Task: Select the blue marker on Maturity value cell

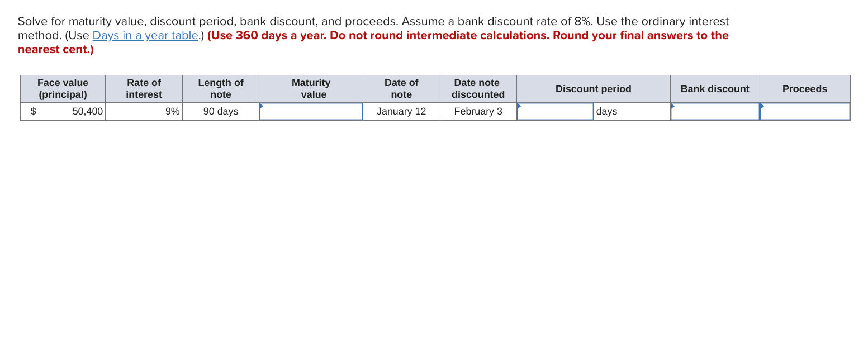Action: (x=261, y=106)
